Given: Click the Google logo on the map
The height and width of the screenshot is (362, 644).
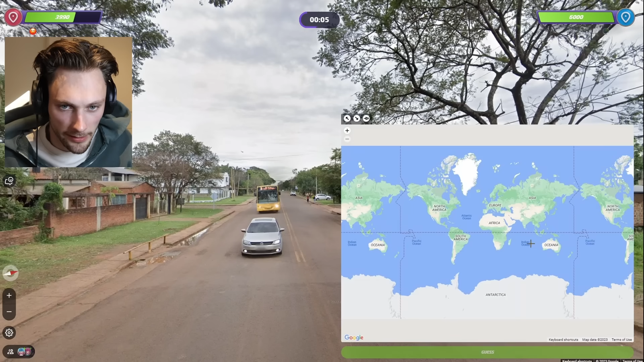Looking at the screenshot, I should tap(354, 337).
